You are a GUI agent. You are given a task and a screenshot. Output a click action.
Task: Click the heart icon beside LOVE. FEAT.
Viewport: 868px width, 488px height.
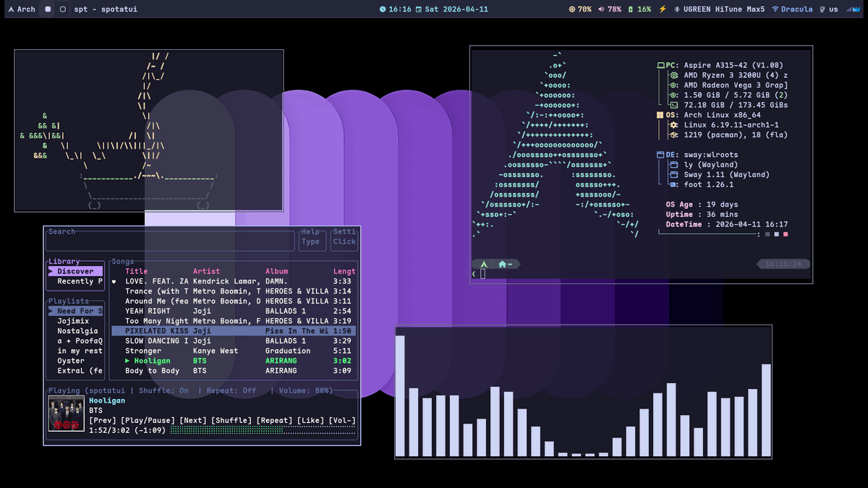(114, 281)
